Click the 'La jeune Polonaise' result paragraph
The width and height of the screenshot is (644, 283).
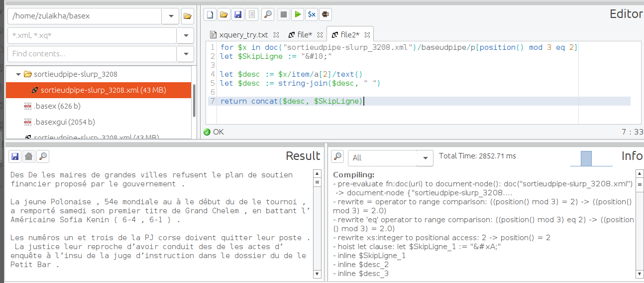[160, 211]
